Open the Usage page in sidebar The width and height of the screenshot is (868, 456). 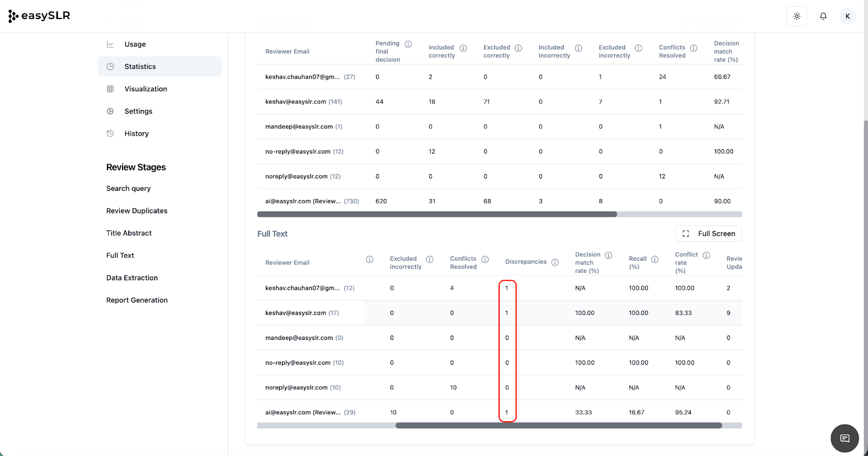point(135,44)
